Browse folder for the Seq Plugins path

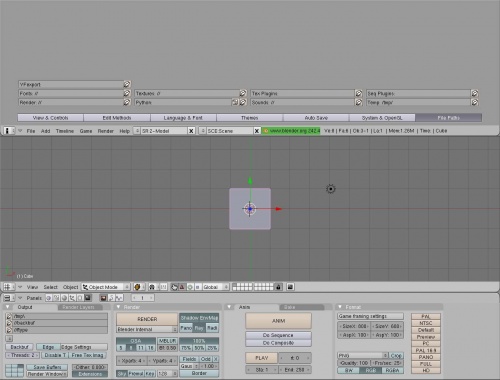475,93
